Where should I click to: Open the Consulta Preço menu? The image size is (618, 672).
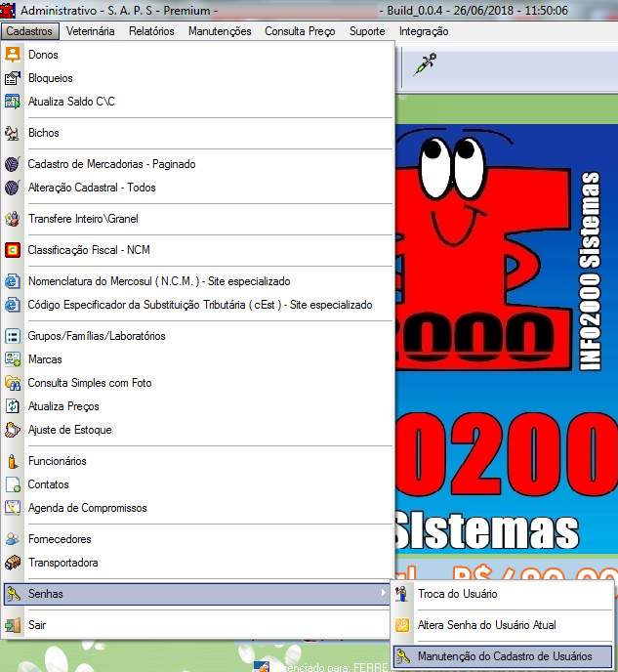(300, 31)
